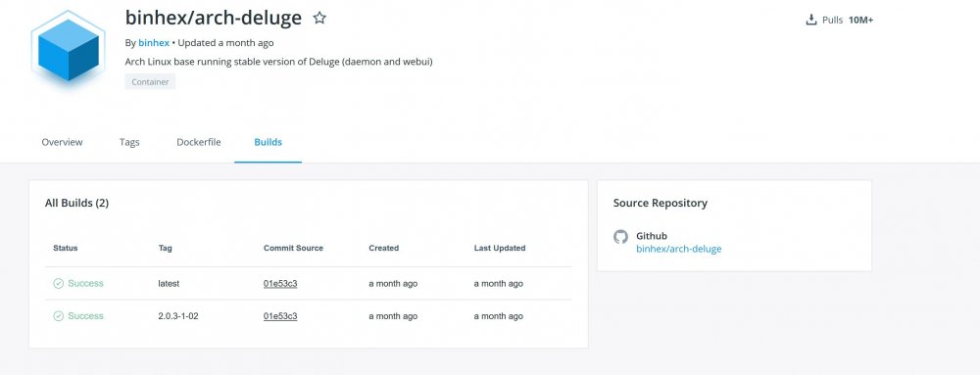Click the success check icon for latest build
Image resolution: width=980 pixels, height=375 pixels.
pos(58,283)
